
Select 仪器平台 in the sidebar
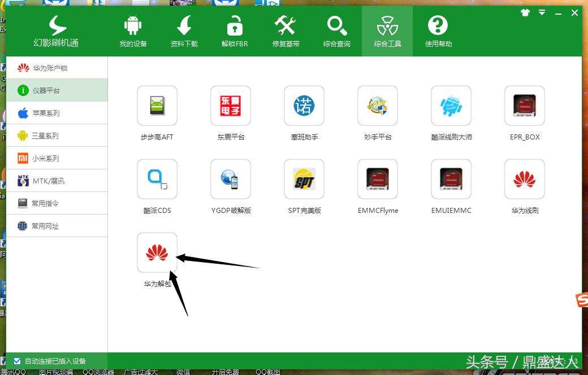point(57,90)
